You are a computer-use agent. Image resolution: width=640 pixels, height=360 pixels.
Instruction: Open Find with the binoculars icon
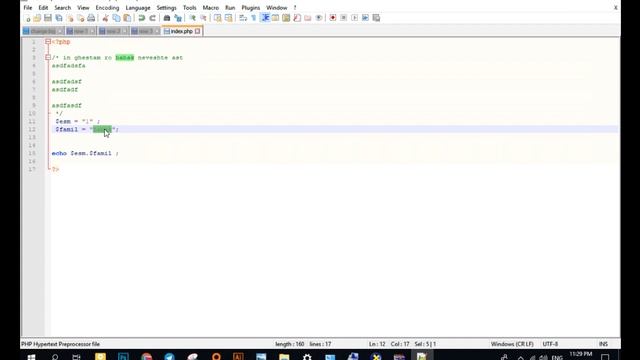167,18
